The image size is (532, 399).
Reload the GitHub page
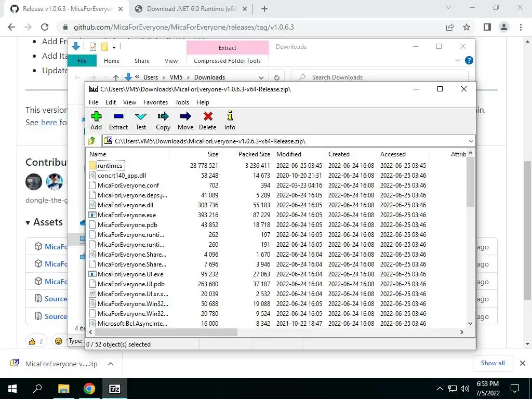click(45, 27)
